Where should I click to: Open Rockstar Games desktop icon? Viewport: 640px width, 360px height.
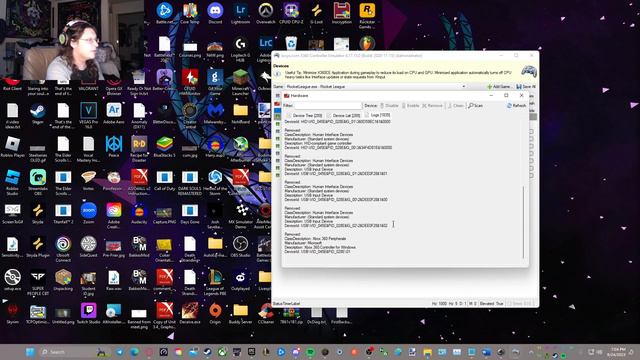[367, 16]
